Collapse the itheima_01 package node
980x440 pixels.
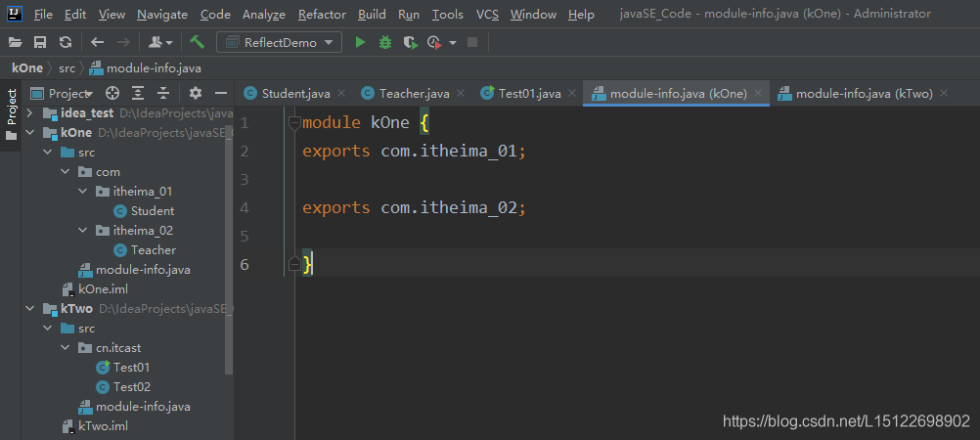83,192
